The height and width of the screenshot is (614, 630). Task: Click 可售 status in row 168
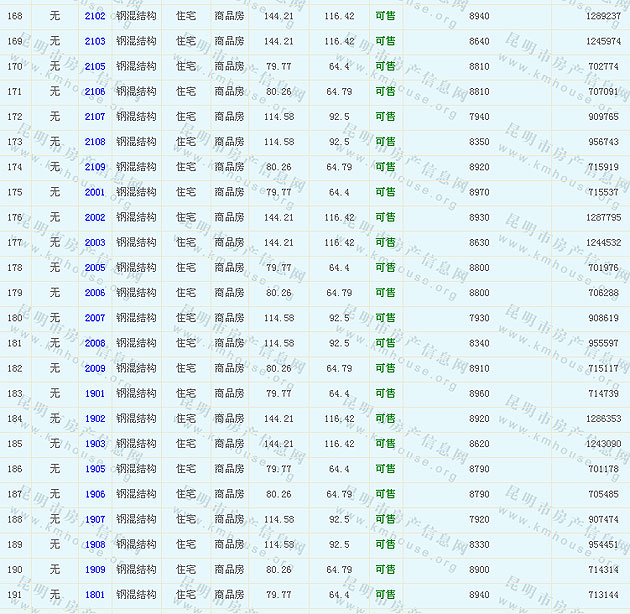point(385,17)
